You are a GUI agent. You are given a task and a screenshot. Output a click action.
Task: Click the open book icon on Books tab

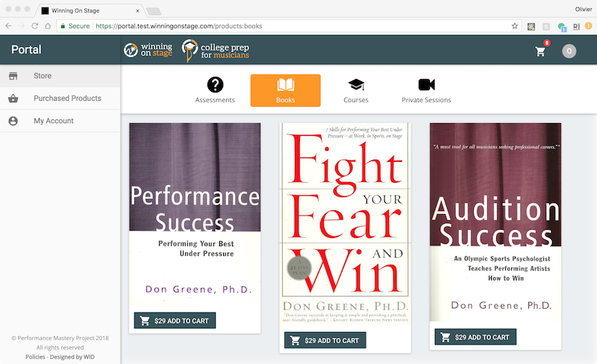pyautogui.click(x=286, y=84)
